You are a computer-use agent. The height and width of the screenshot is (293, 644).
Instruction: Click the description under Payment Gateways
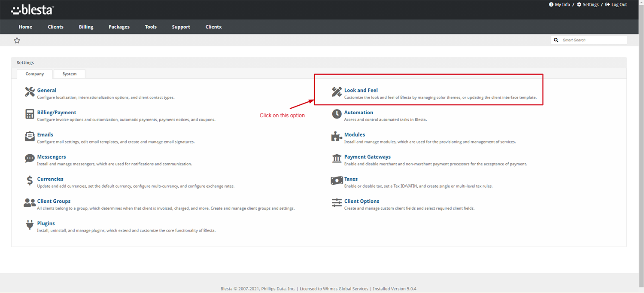[435, 164]
